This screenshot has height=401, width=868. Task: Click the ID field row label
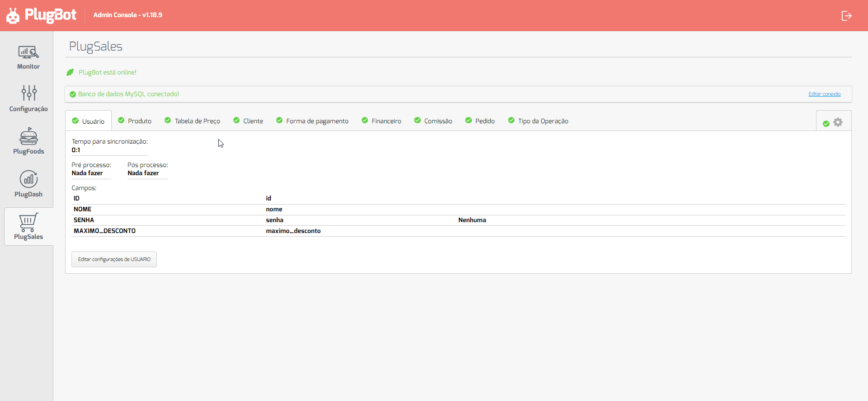click(76, 198)
